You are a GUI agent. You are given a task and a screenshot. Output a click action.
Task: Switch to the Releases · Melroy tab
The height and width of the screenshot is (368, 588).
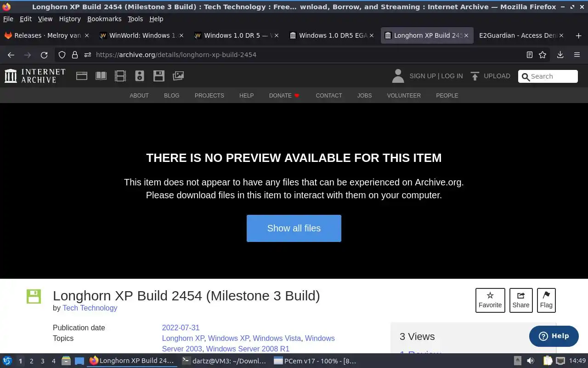[x=46, y=35]
